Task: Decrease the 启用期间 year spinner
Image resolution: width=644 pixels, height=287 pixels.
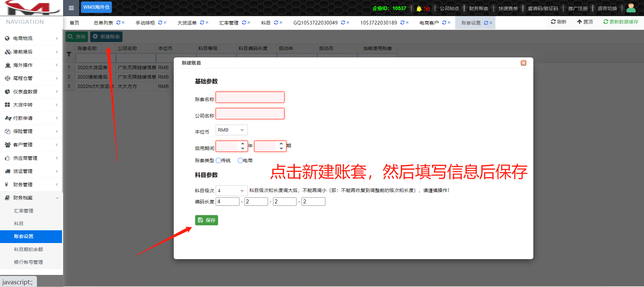Action: pyautogui.click(x=243, y=148)
